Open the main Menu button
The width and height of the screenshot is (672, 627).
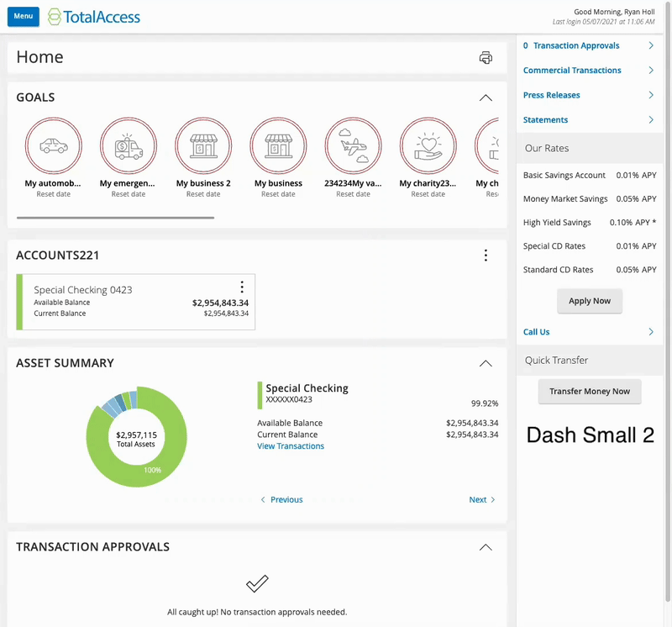click(x=23, y=17)
